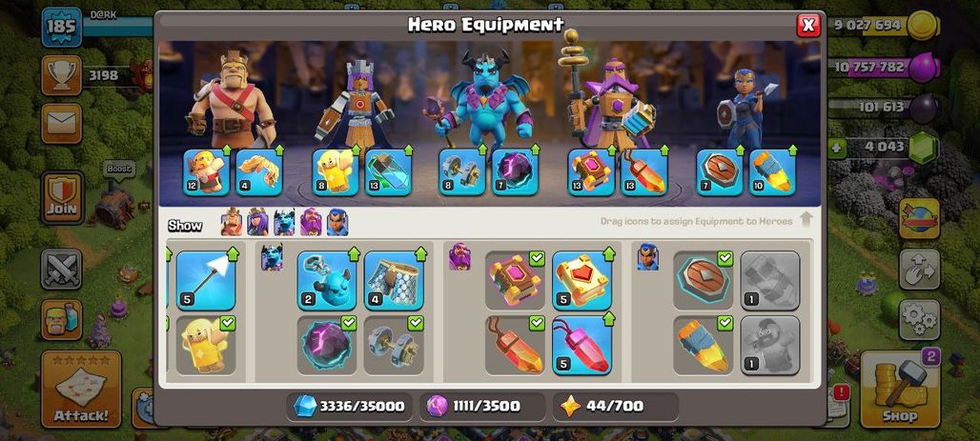This screenshot has height=441, width=980.
Task: Select the level 4 chainmail net equipment
Action: pos(394,280)
